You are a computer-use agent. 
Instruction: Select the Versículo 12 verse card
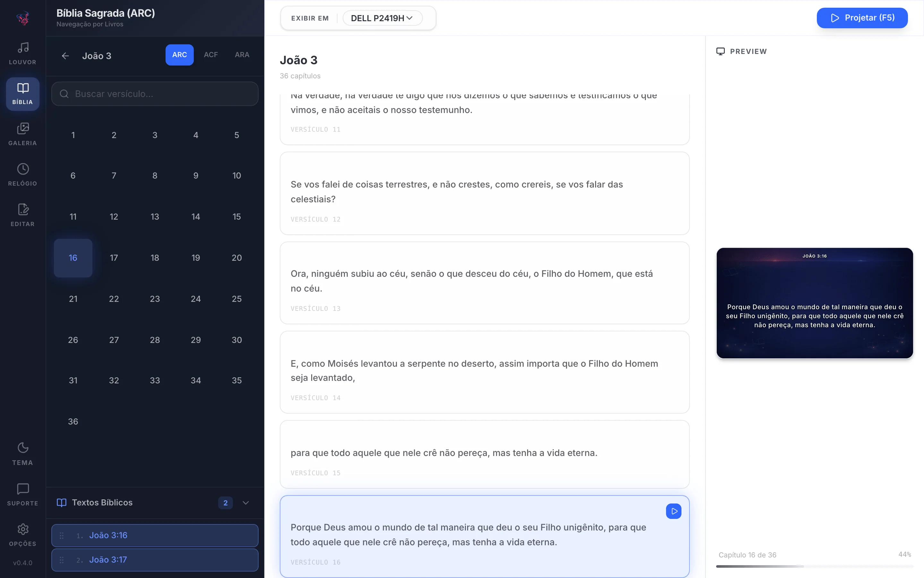484,193
